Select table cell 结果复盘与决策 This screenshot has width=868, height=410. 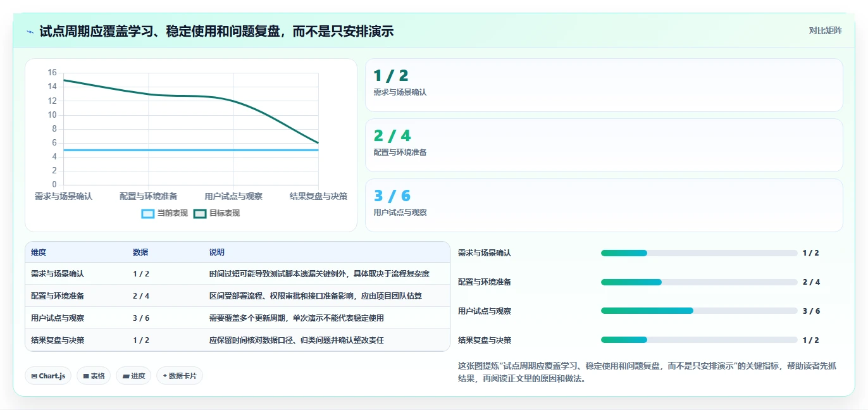tap(58, 340)
